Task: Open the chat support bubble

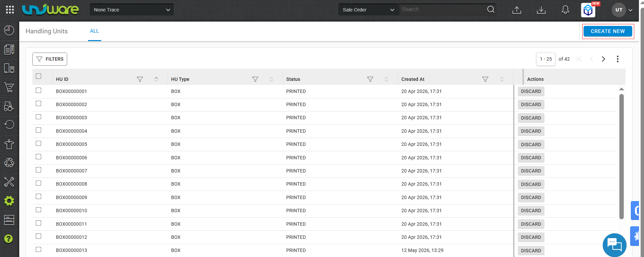Action: (x=614, y=245)
